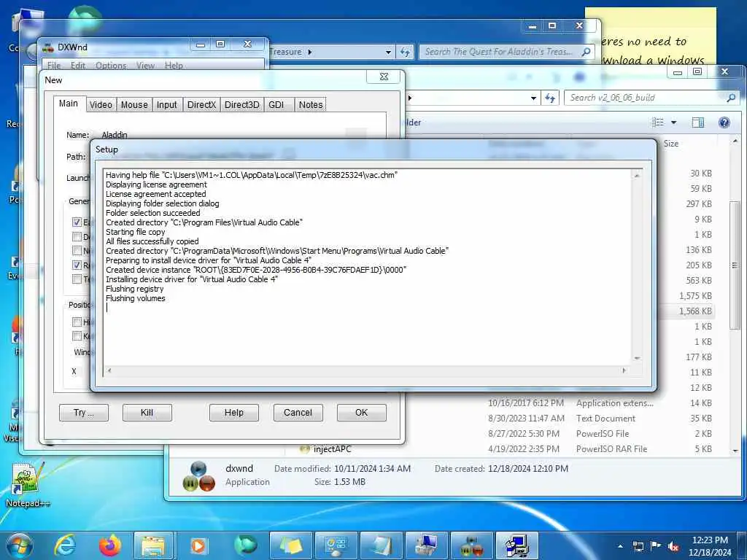The image size is (747, 560).
Task: Click the green round taskbar icon
Action: (245, 545)
